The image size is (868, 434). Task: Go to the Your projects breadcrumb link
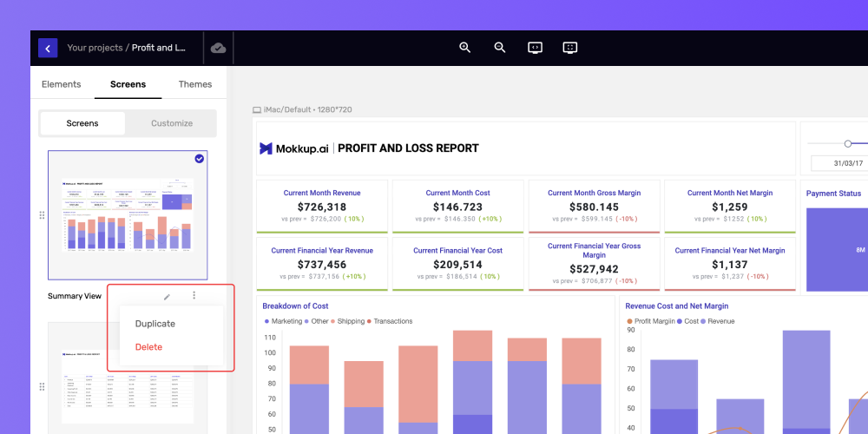pyautogui.click(x=95, y=48)
